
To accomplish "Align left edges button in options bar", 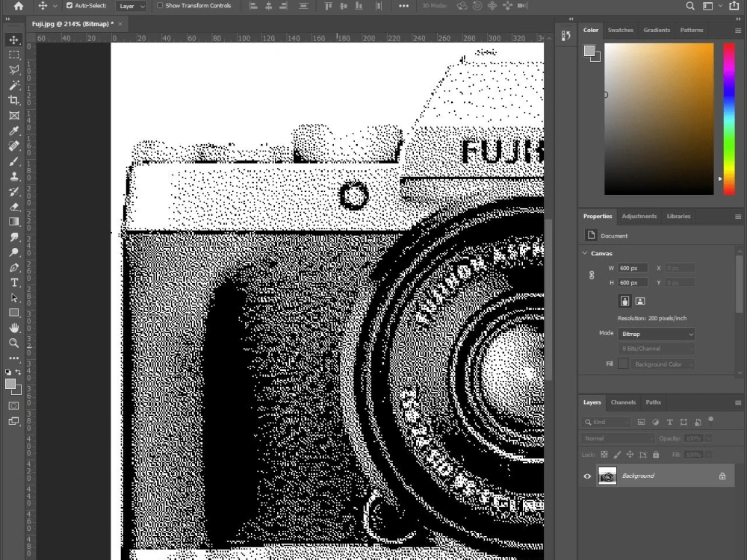I will click(254, 6).
